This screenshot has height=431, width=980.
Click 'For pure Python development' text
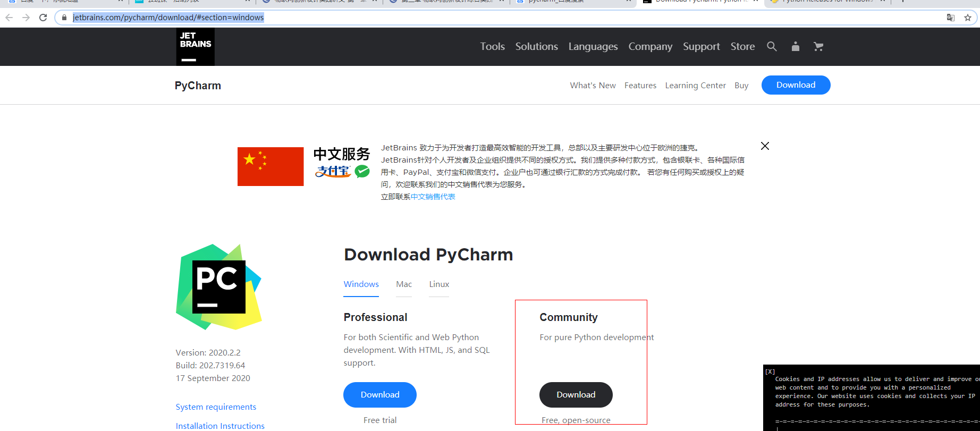[596, 337]
